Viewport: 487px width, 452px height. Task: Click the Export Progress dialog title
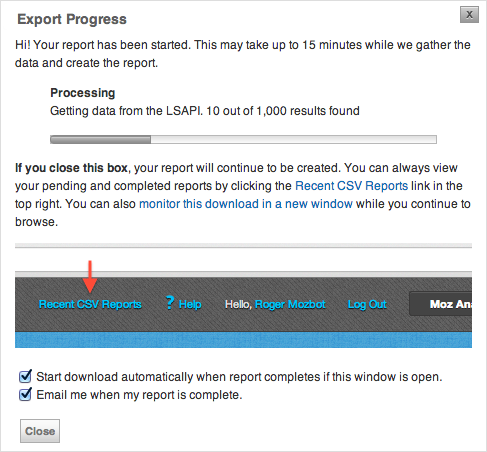[x=72, y=19]
